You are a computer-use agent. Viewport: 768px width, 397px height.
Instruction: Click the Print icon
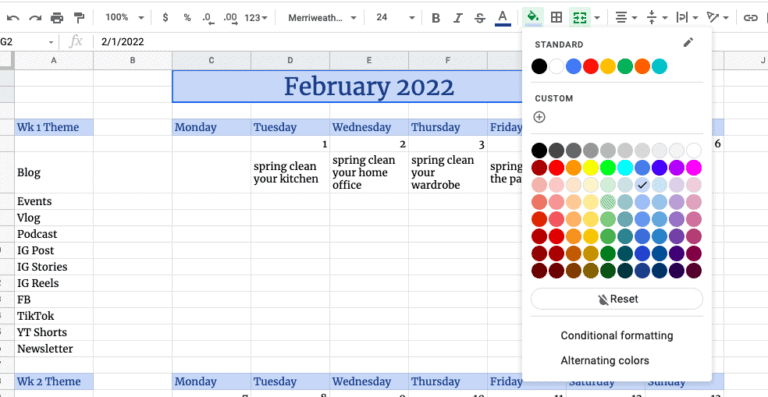[x=57, y=18]
